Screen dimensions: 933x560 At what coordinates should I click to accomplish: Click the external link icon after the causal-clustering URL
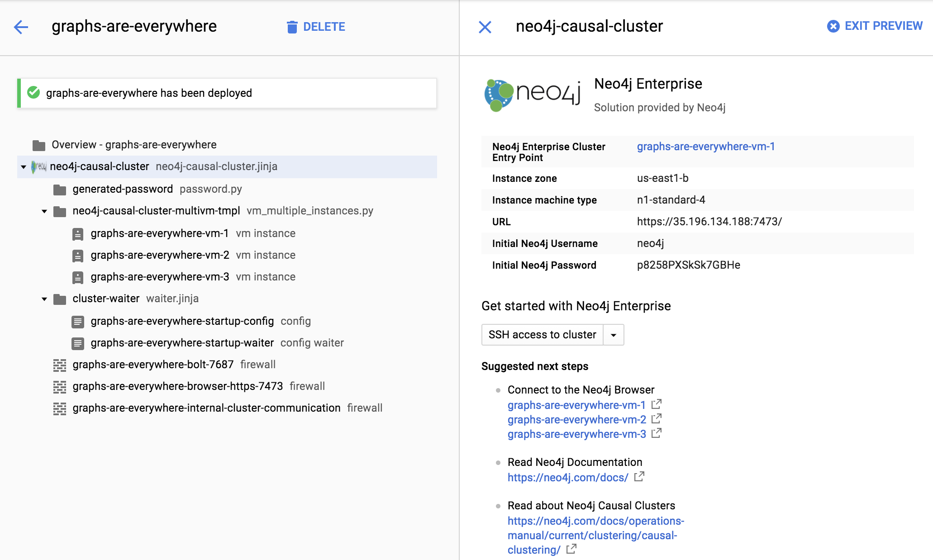click(x=571, y=549)
